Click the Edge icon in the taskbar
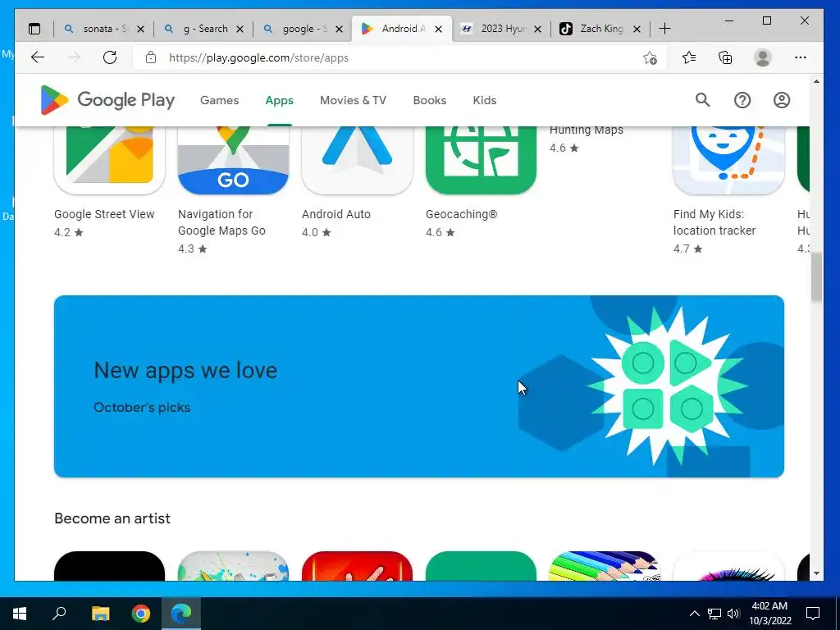The image size is (840, 630). tap(181, 614)
